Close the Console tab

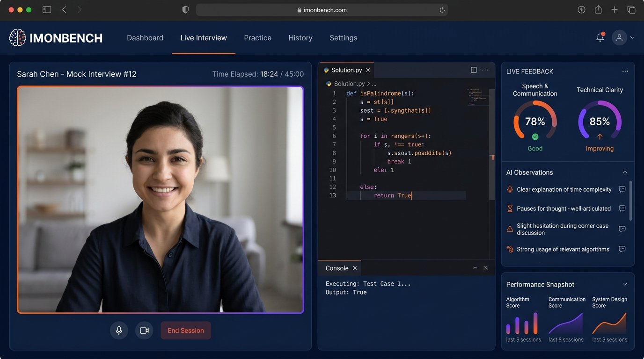pyautogui.click(x=355, y=268)
